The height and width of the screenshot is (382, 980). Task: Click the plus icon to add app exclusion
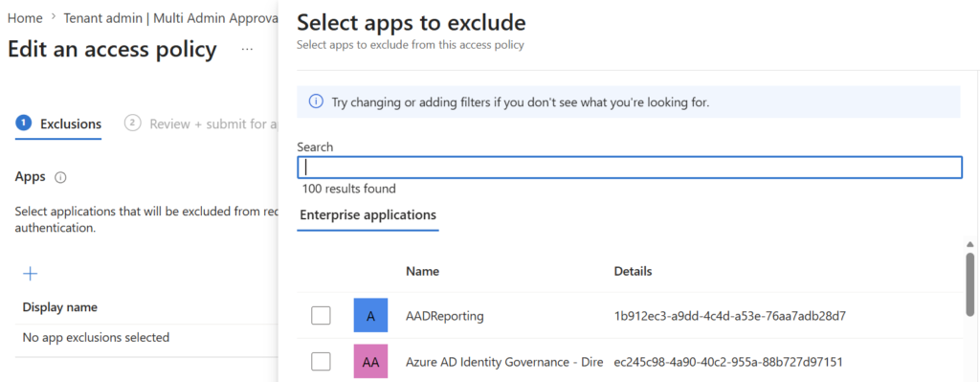(x=30, y=273)
